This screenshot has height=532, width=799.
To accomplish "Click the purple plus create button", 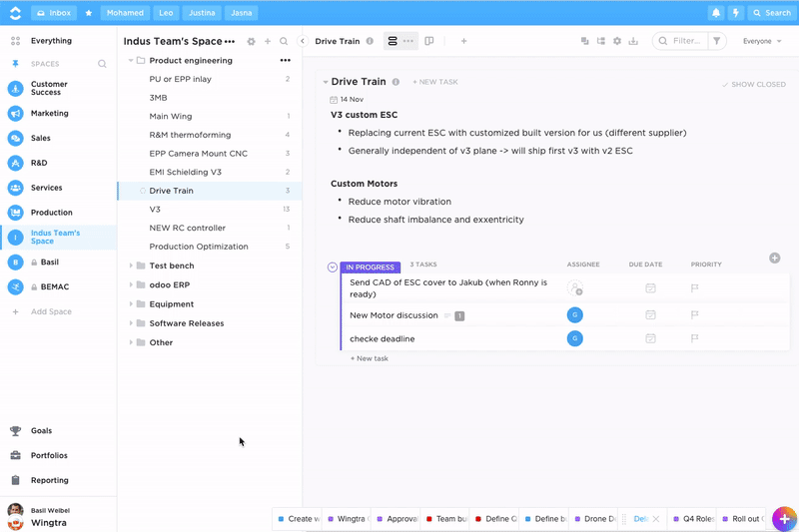I will [784, 518].
